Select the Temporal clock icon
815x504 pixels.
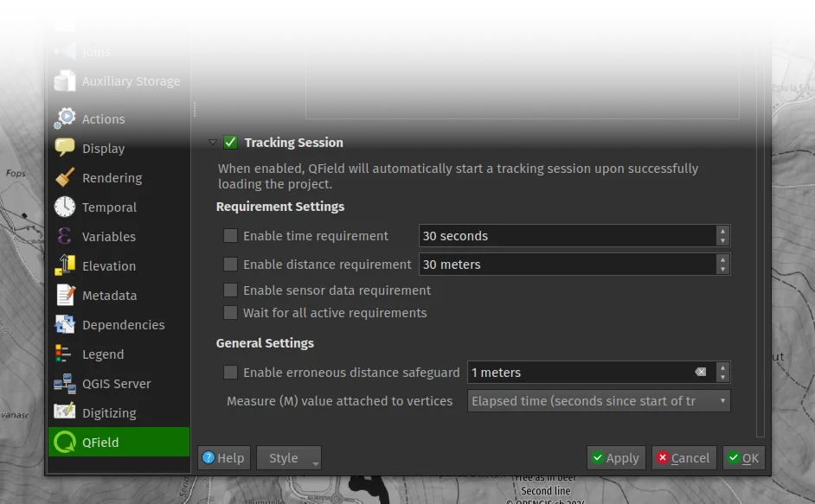pyautogui.click(x=65, y=207)
